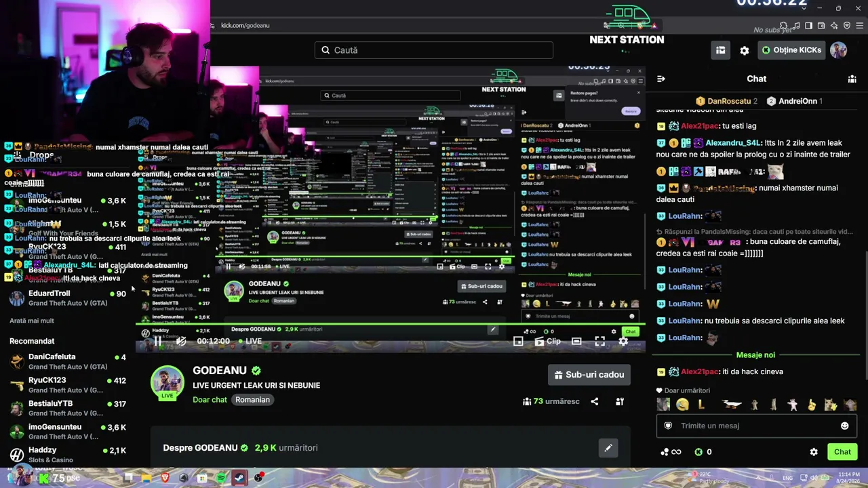Open File Explorer from the taskbar

(146, 478)
